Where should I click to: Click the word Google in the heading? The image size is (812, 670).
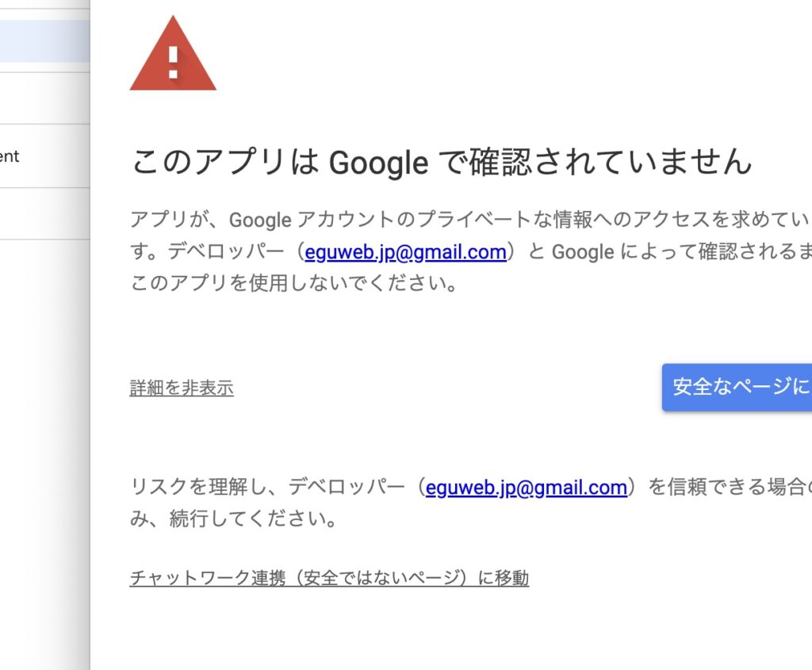click(378, 163)
